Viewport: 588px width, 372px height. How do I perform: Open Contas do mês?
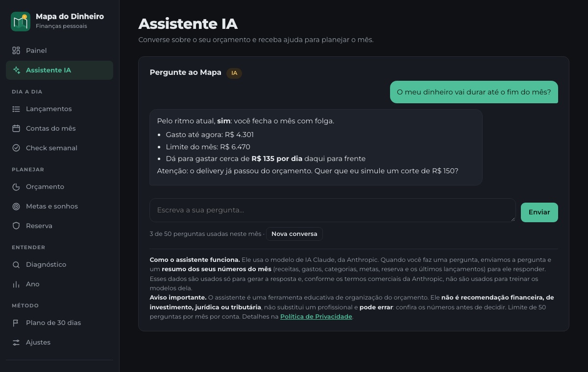(59, 128)
